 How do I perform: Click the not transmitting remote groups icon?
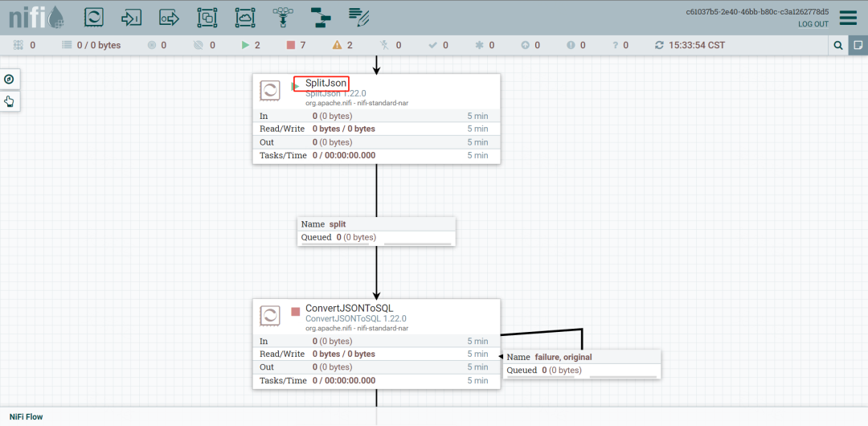click(199, 45)
